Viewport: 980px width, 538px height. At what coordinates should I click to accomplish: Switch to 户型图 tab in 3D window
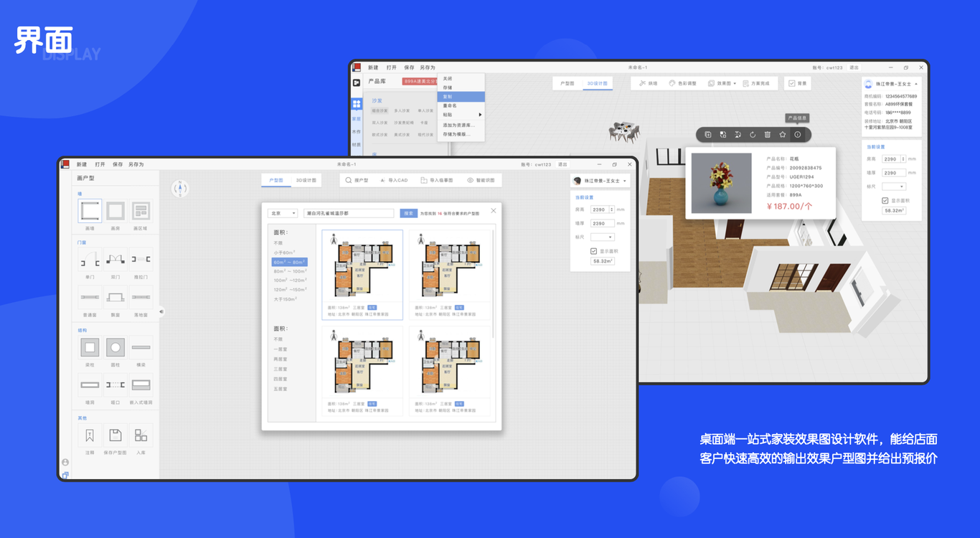[567, 83]
